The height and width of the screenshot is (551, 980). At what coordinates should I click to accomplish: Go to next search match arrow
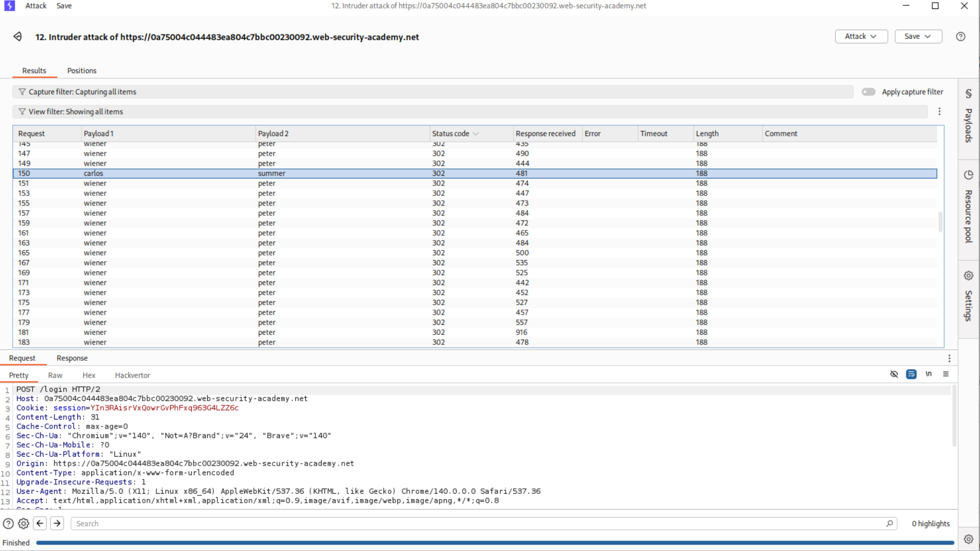pos(57,523)
